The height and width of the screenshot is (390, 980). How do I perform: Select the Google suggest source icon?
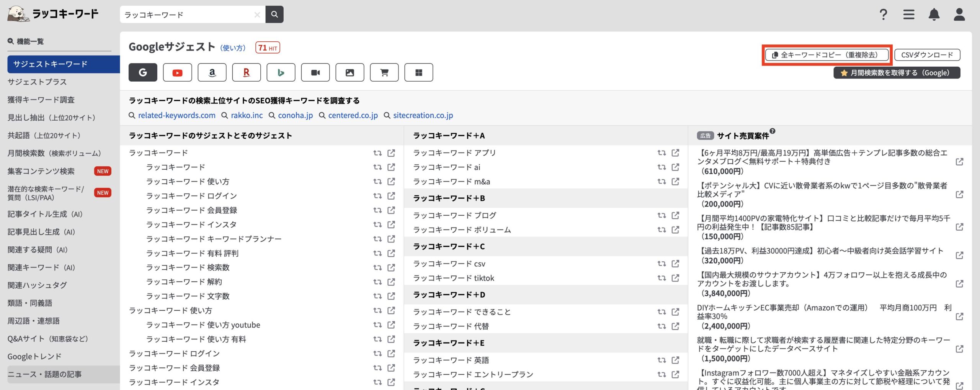coord(143,72)
